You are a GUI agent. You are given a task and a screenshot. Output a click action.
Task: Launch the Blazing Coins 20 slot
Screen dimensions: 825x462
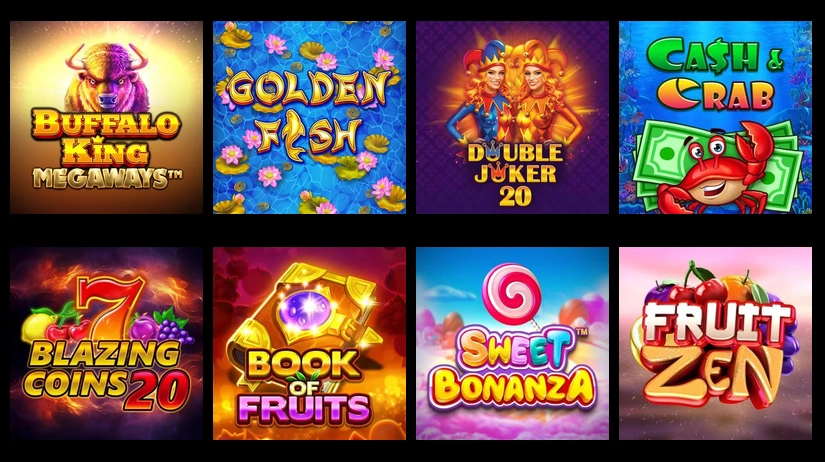[x=106, y=344]
